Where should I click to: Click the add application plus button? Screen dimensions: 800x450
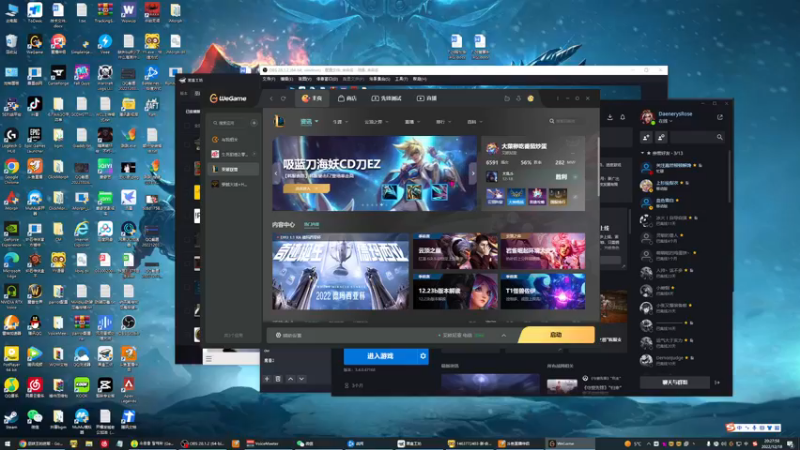pyautogui.click(x=254, y=123)
